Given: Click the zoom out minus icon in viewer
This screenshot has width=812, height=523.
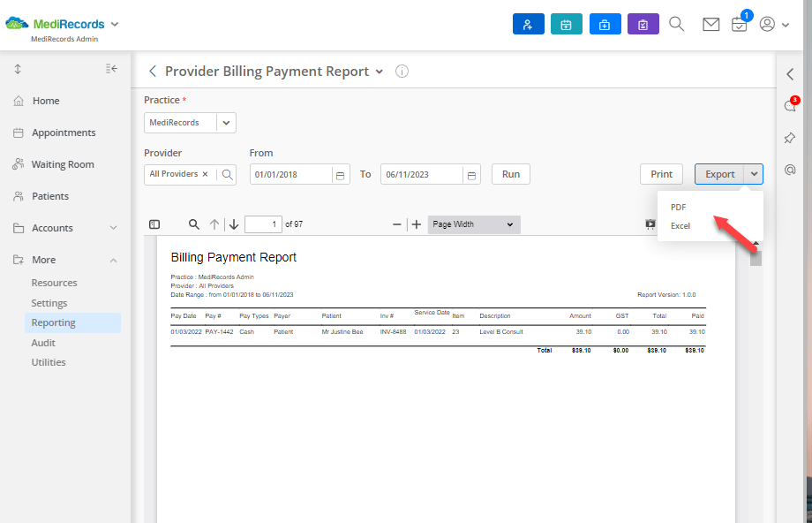Looking at the screenshot, I should tap(396, 224).
